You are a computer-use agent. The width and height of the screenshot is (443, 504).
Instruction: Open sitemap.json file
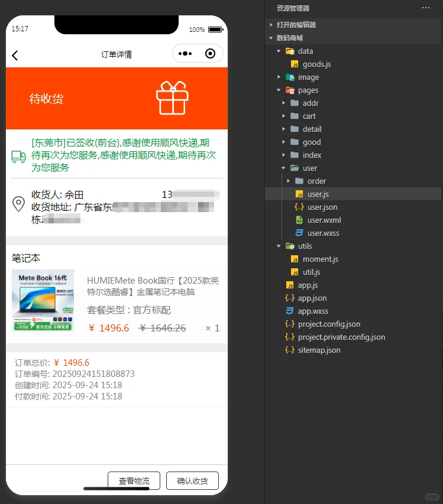(x=319, y=350)
